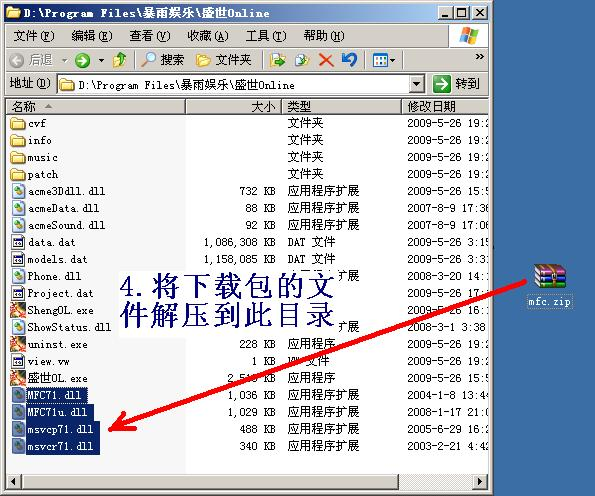This screenshot has height=496, width=595.
Task: Click the red Delete X icon
Action: pos(326,60)
